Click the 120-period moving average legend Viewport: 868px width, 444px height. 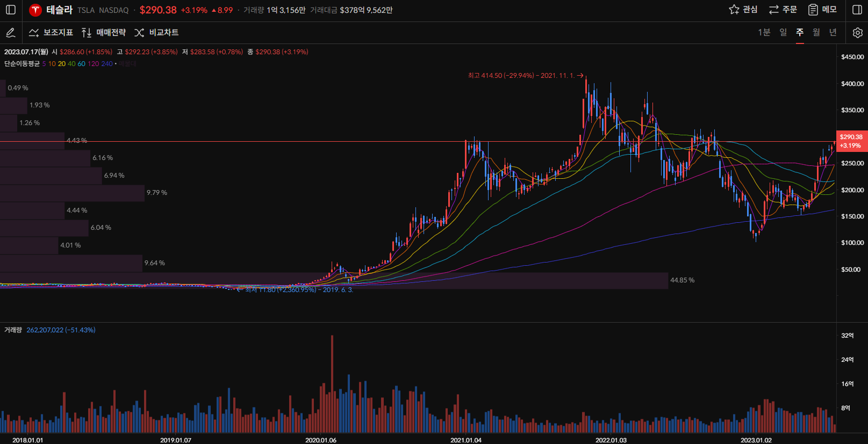coord(93,64)
